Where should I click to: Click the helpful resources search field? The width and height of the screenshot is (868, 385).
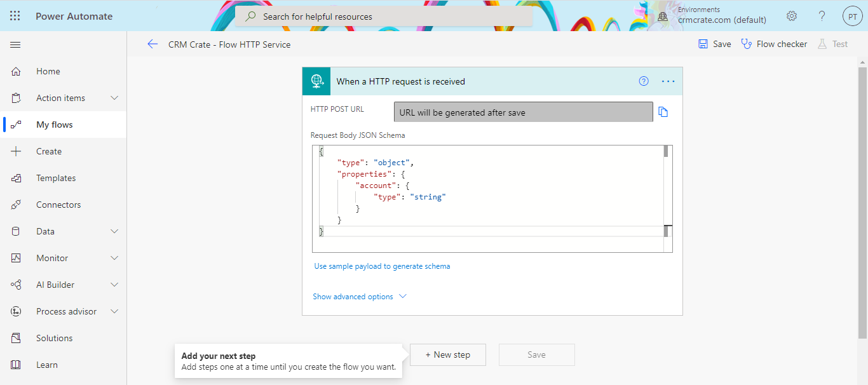click(381, 16)
